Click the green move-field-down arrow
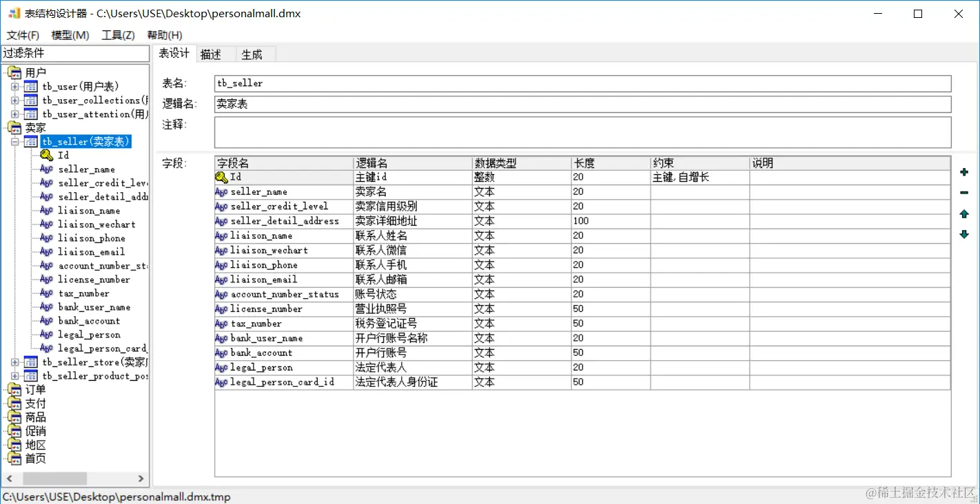Viewport: 980px width, 504px height. point(964,235)
